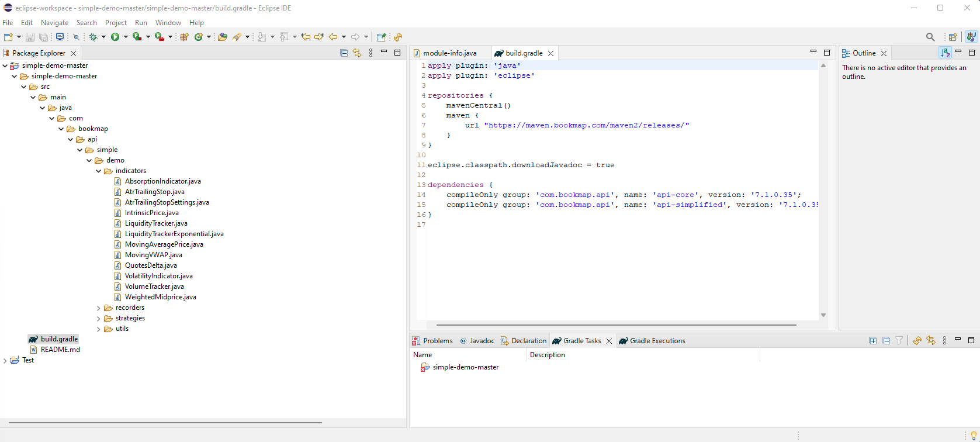Click the New file toolbar icon
Viewport: 980px width, 442px height.
point(8,37)
